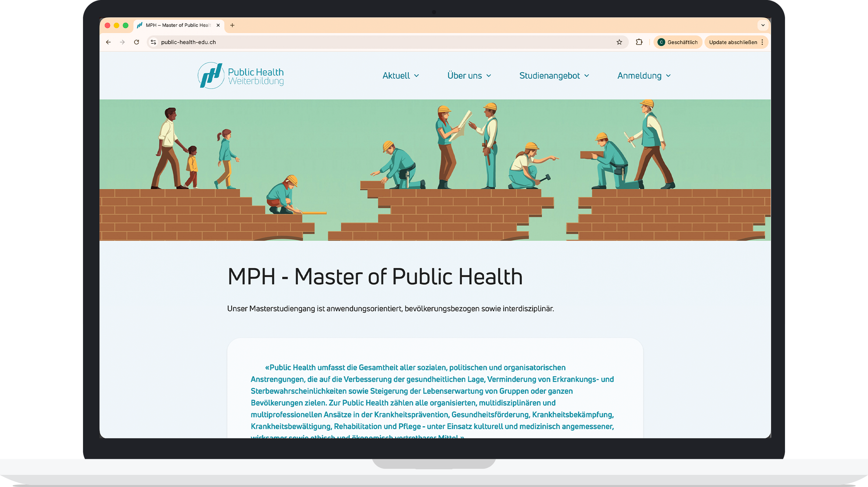Viewport: 868px width, 487px height.
Task: Close the MPH browser tab
Action: pyautogui.click(x=218, y=25)
